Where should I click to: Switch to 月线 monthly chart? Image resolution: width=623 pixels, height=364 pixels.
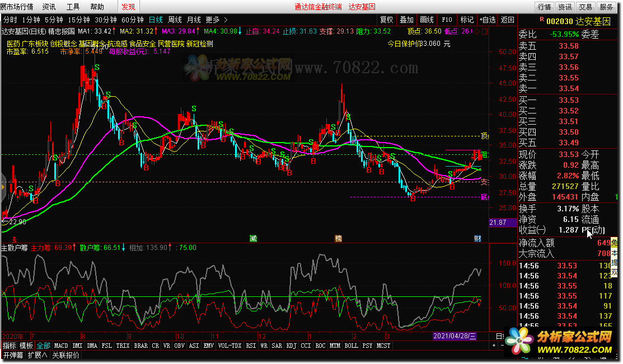[194, 20]
